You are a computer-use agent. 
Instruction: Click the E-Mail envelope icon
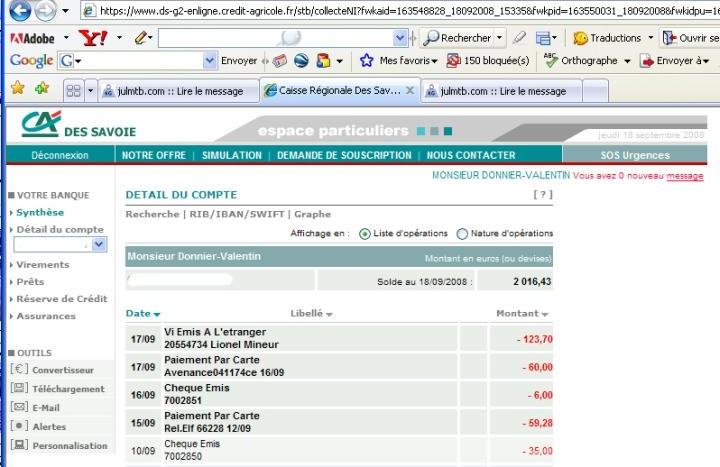19,407
